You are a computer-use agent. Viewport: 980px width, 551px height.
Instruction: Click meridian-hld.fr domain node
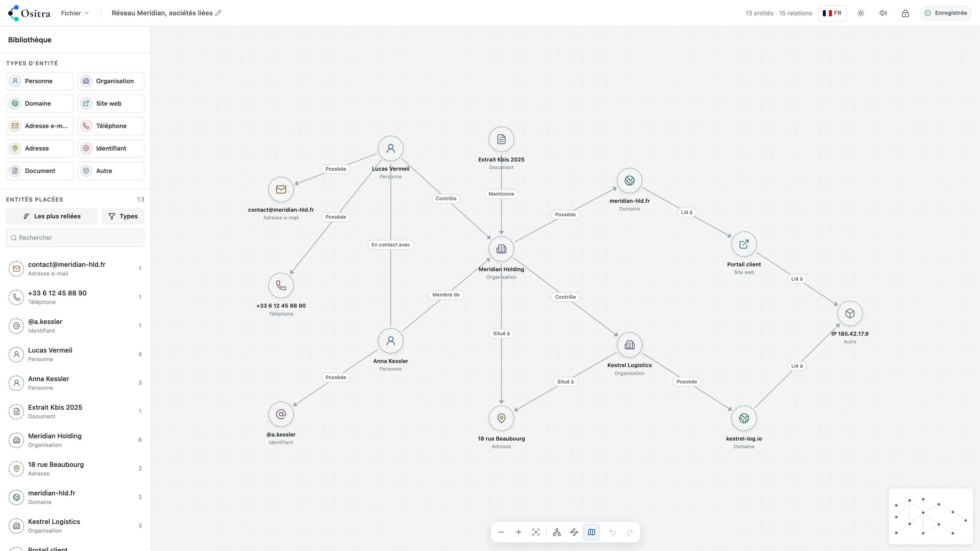coord(630,181)
